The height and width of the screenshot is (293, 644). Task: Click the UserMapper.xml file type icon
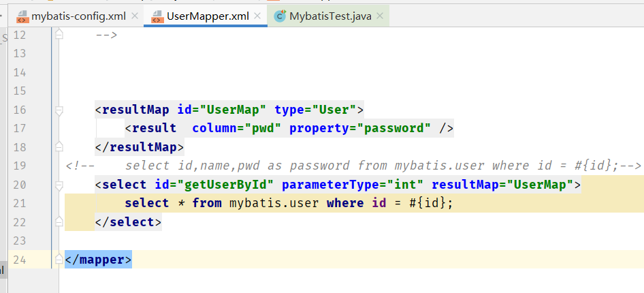coord(157,16)
